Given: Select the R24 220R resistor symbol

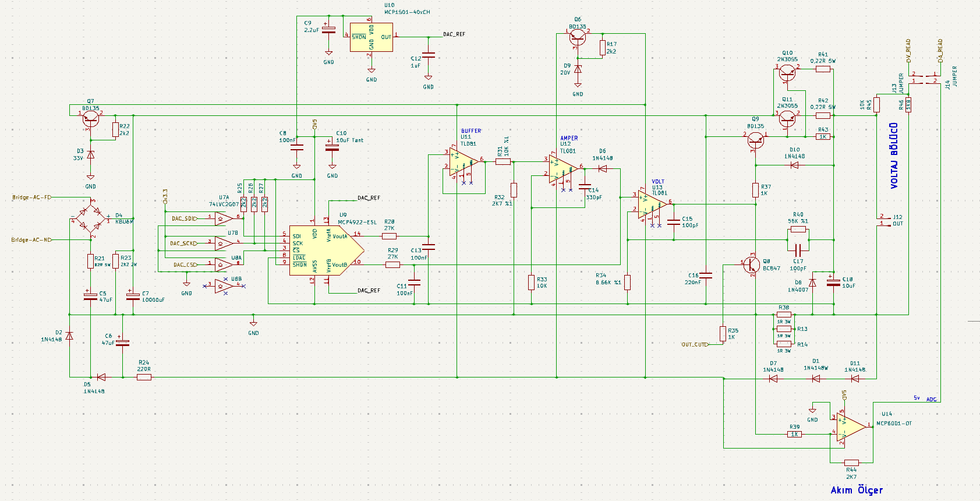Looking at the screenshot, I should click(x=144, y=377).
